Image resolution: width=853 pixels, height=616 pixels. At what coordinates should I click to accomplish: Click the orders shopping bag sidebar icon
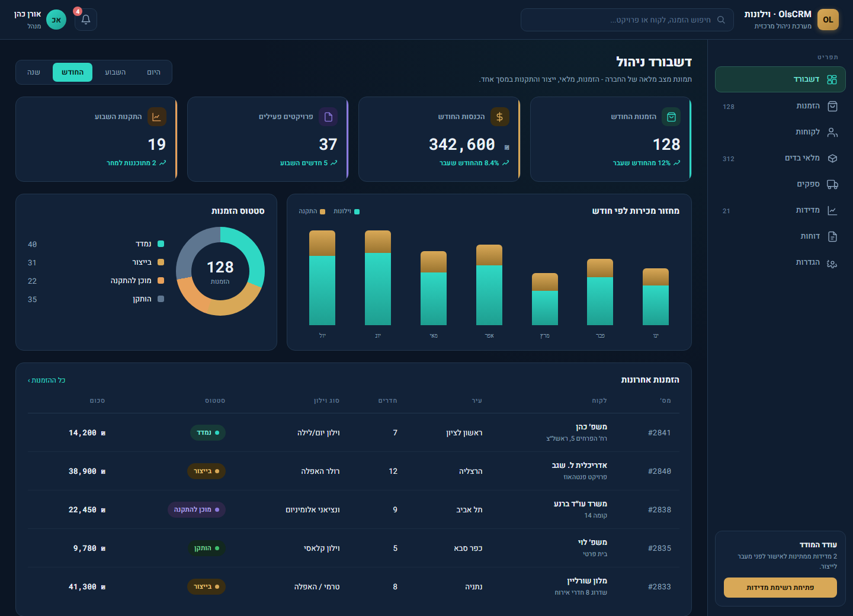coord(832,106)
